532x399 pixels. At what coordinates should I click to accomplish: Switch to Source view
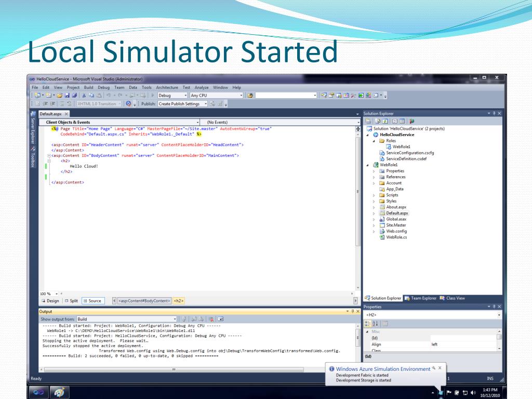tap(92, 301)
